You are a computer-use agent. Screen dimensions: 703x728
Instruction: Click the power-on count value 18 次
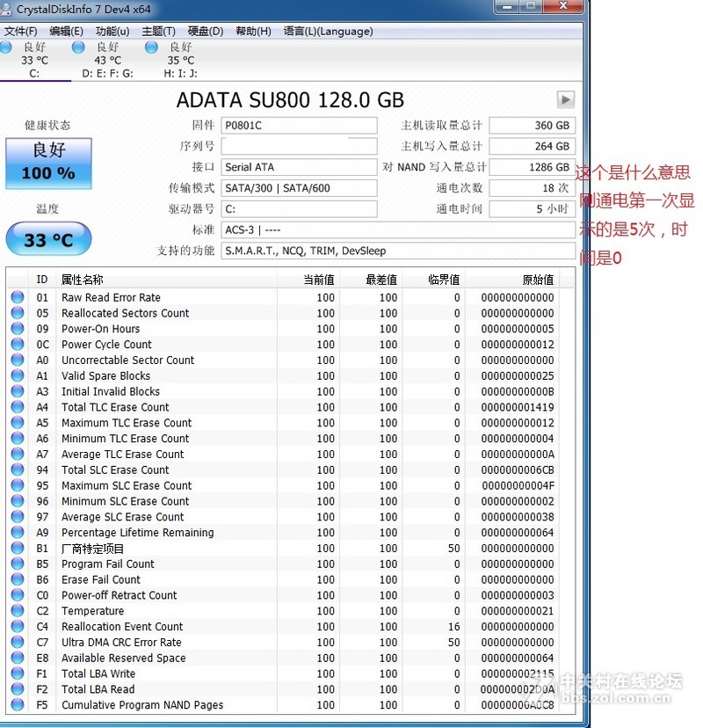point(533,188)
